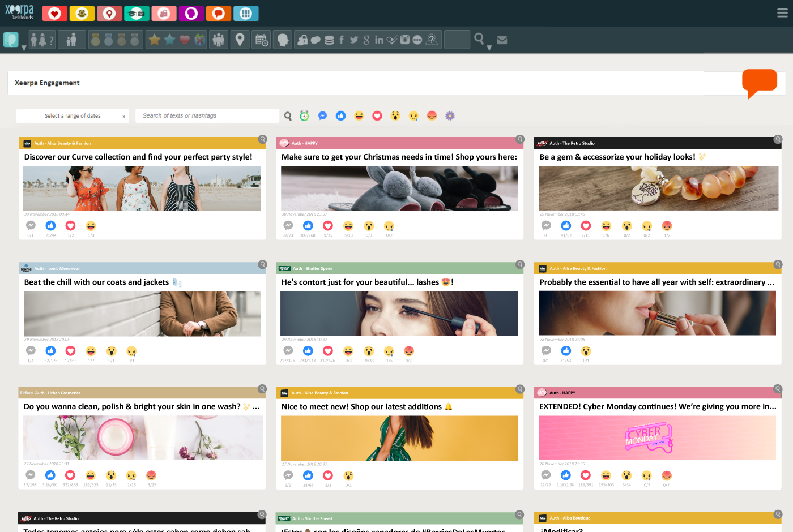This screenshot has width=793, height=532.
Task: Open the hamburger menu in the header
Action: (782, 13)
